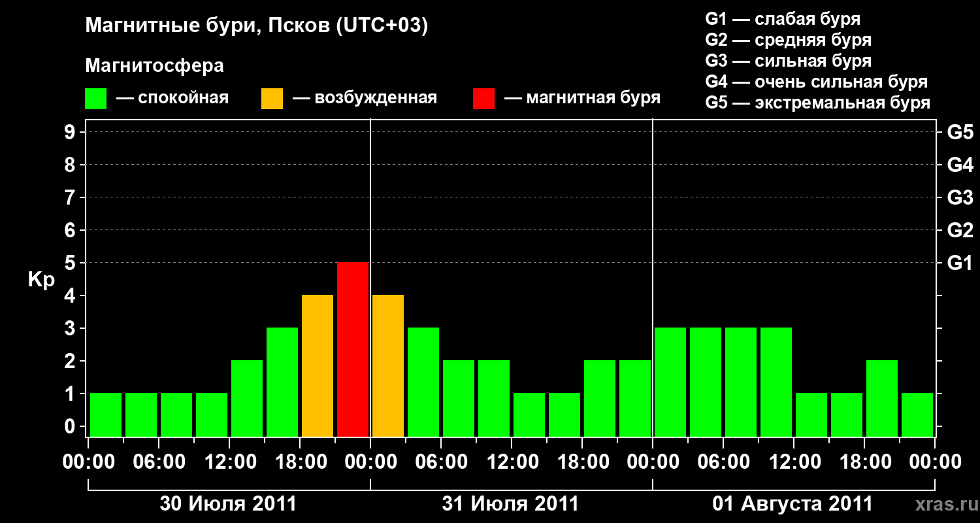Click the red 'магнитная буря' legend swatch
980x523 pixels.
(483, 99)
